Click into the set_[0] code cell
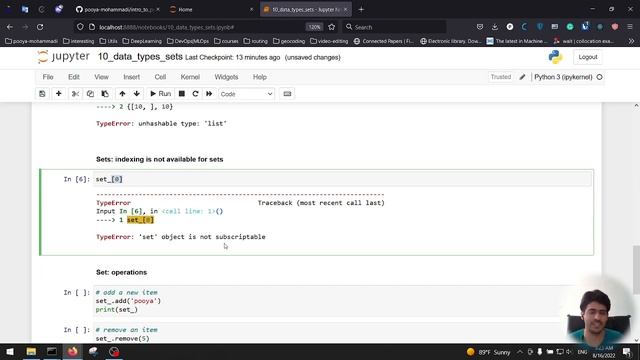This screenshot has height=360, width=640. pos(342,179)
